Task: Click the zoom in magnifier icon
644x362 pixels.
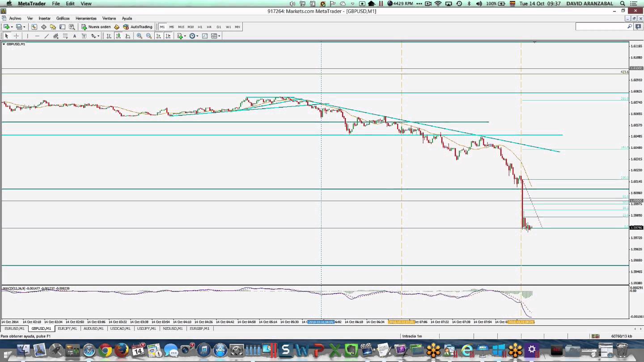Action: [140, 36]
